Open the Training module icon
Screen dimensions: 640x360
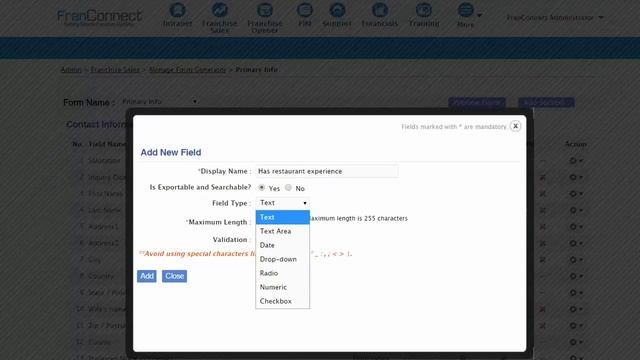click(424, 10)
